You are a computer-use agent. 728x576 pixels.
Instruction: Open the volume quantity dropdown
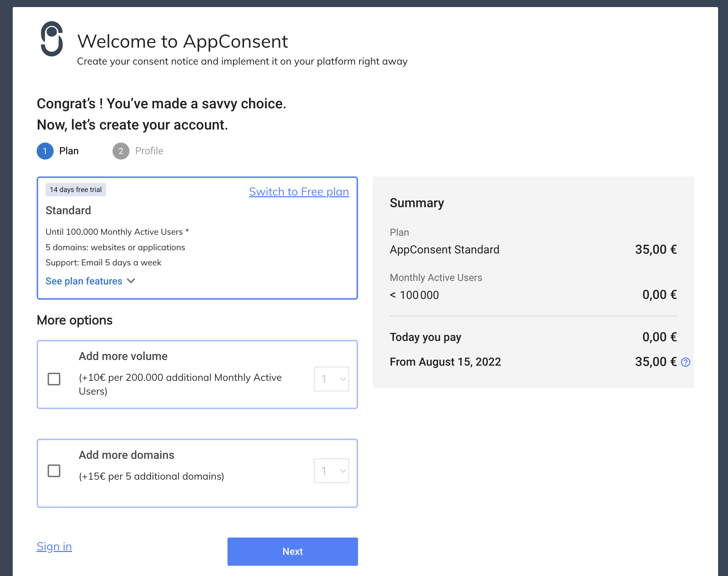pos(331,379)
